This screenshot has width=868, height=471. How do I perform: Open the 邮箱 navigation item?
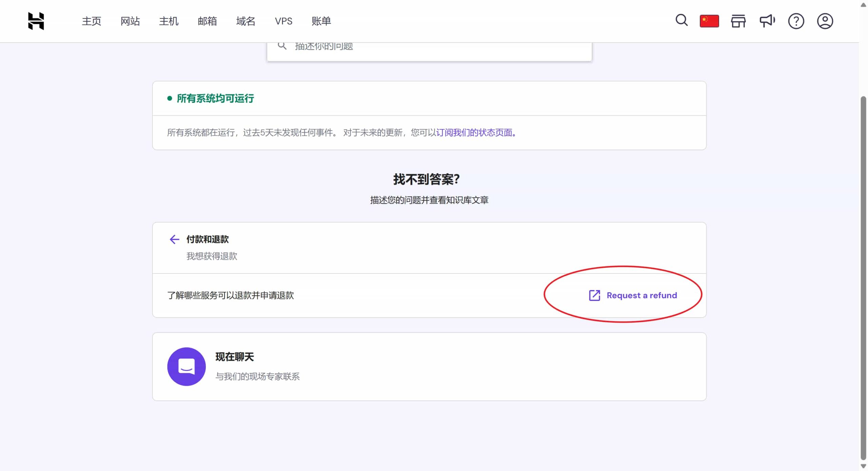pos(207,21)
